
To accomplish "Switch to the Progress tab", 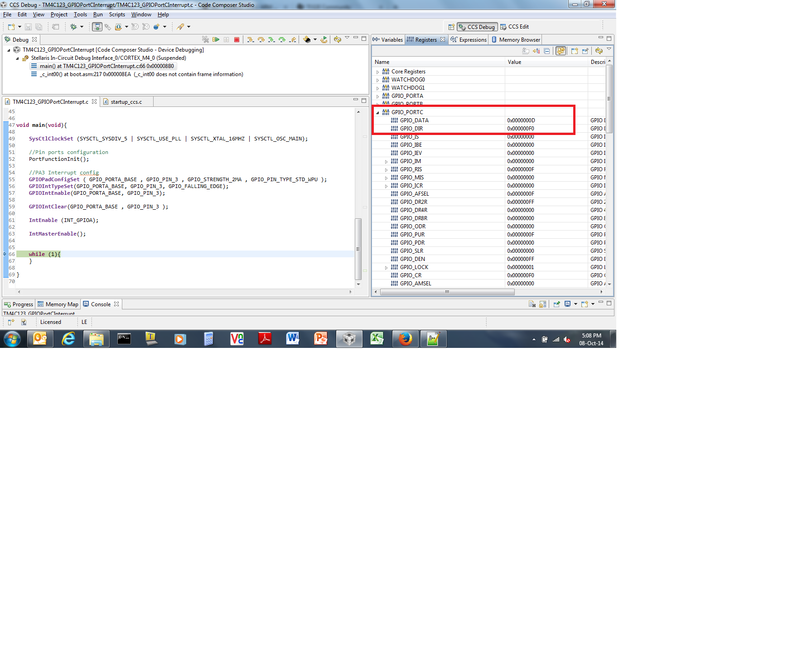I will (19, 304).
